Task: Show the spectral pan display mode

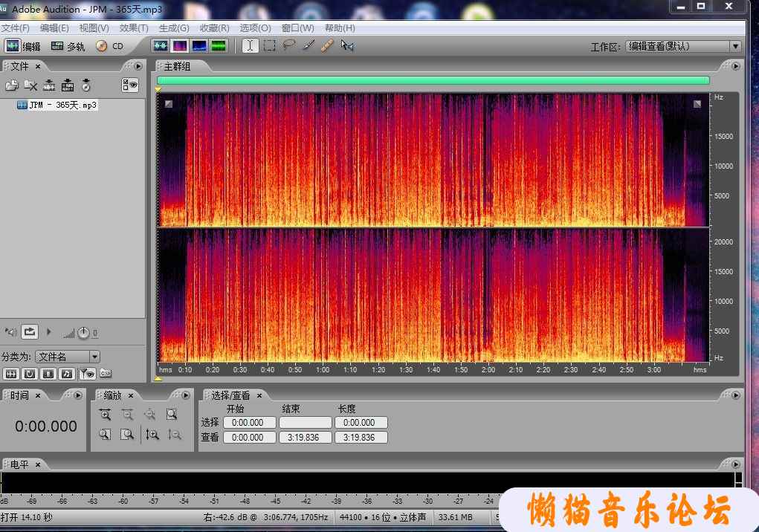Action: [199, 46]
